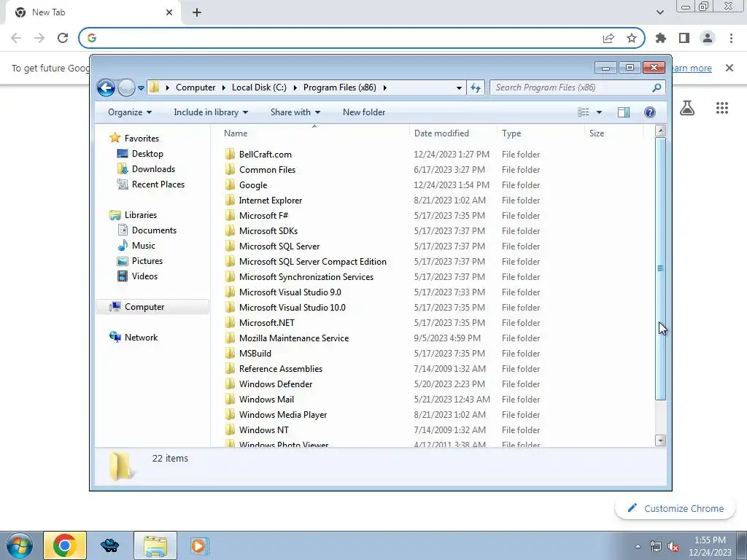Screen dimensions: 747x560
Task: Open the recent pages dropdown next to forward arrow
Action: click(141, 88)
